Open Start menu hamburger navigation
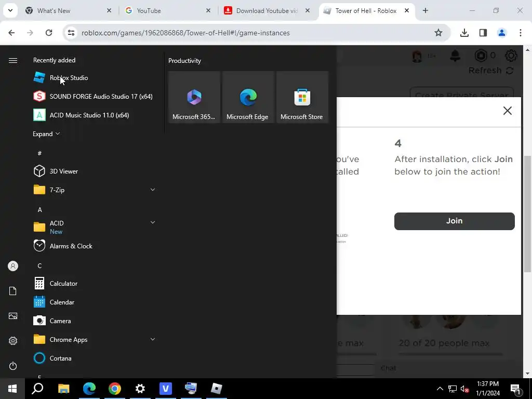 click(13, 60)
